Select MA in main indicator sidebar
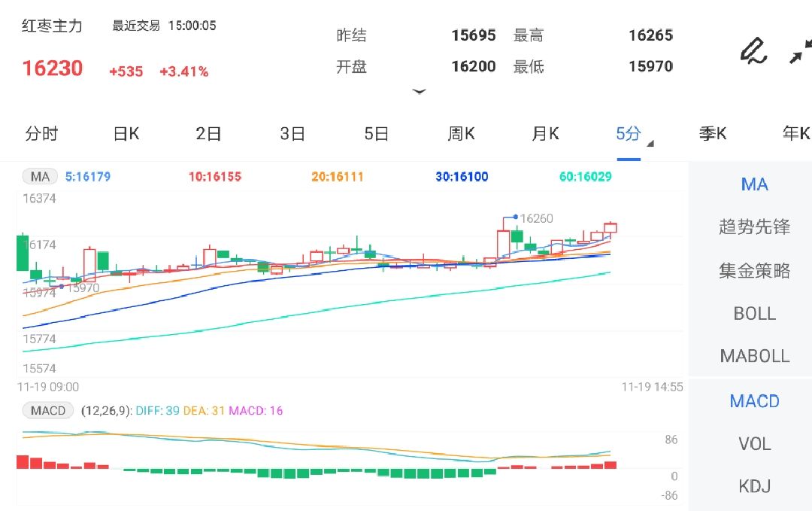Screen dimensions: 812x511 [754, 184]
